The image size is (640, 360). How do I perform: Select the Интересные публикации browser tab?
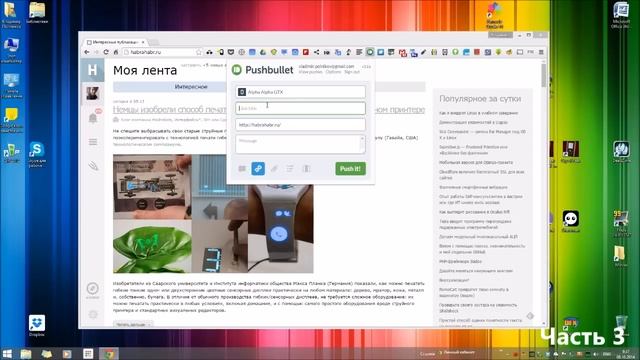(x=116, y=42)
